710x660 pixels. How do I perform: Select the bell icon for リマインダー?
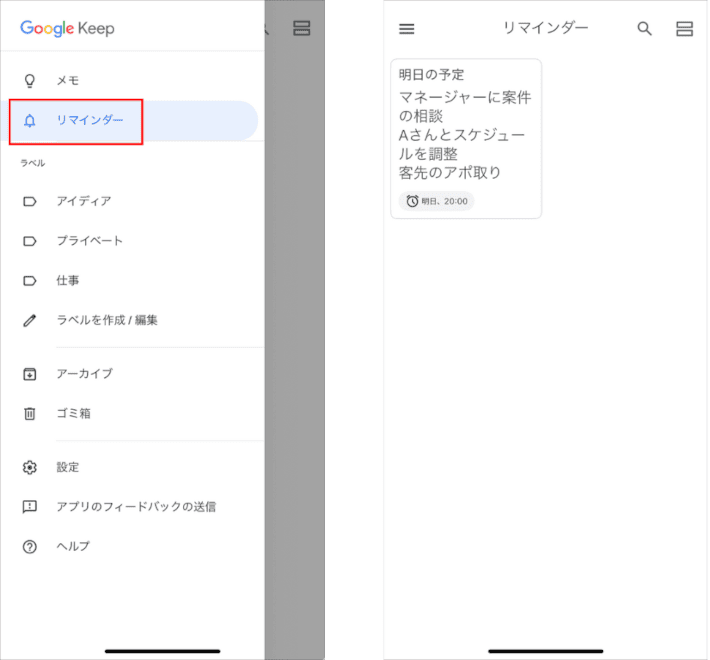[30, 121]
